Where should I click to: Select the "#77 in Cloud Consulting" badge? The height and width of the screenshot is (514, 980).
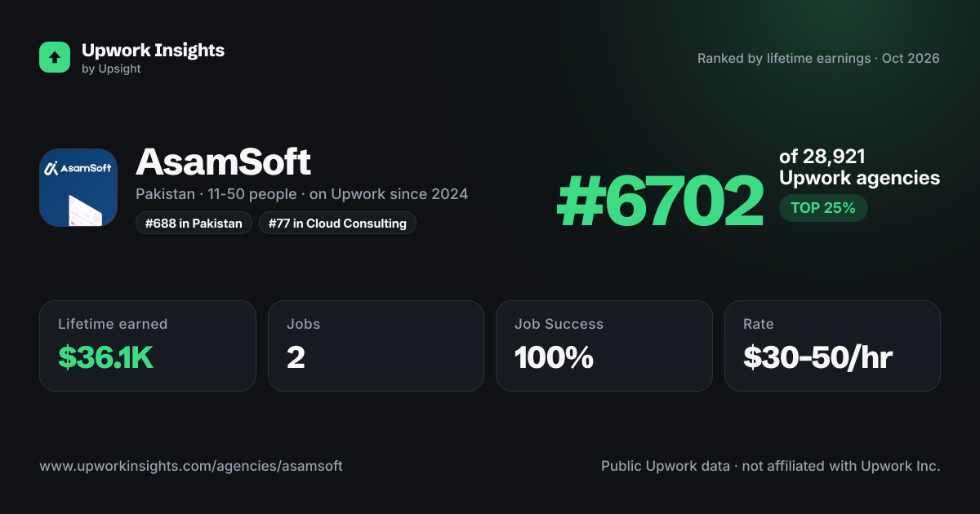[x=337, y=223]
